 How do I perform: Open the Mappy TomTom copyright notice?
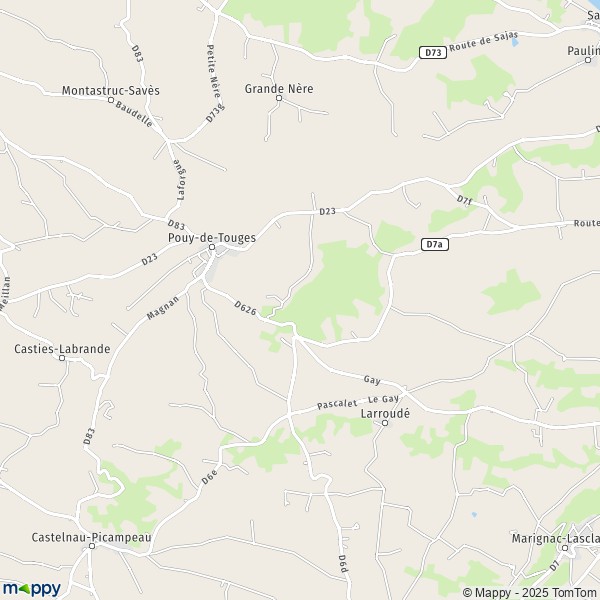[531, 592]
